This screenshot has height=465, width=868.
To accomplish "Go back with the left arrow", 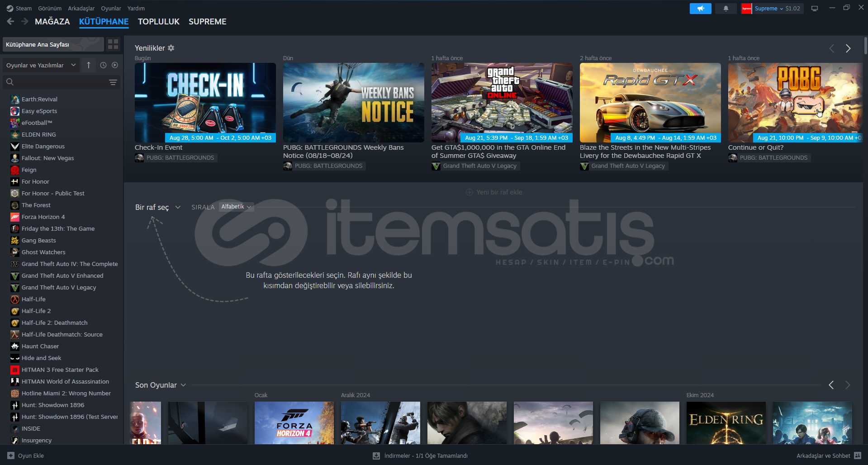I will (x=11, y=21).
